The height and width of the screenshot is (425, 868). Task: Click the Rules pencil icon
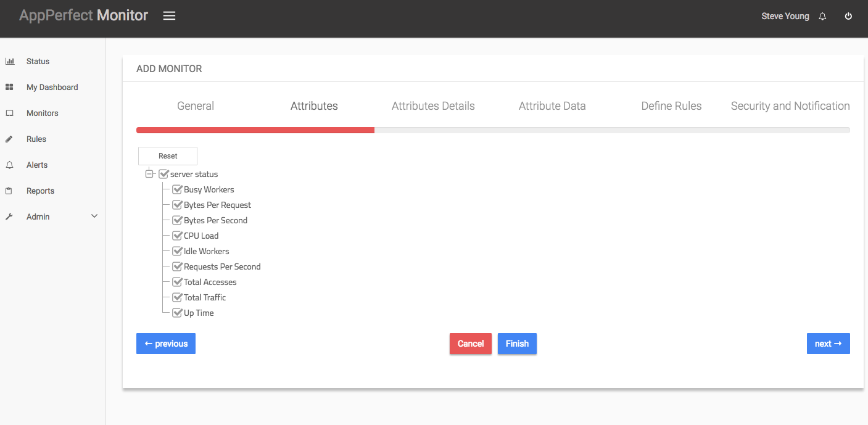click(x=9, y=139)
